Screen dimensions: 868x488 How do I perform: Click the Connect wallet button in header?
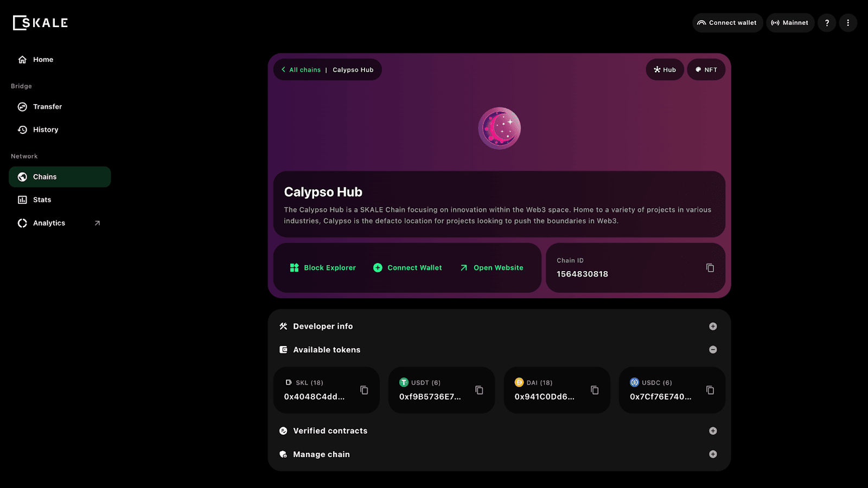727,23
